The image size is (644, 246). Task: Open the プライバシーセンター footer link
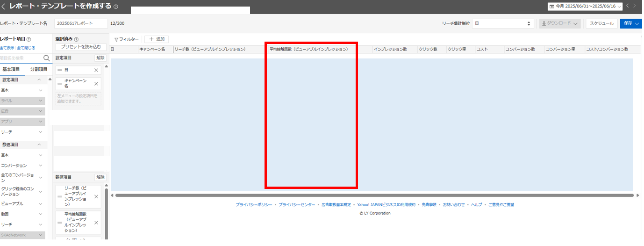point(297,205)
